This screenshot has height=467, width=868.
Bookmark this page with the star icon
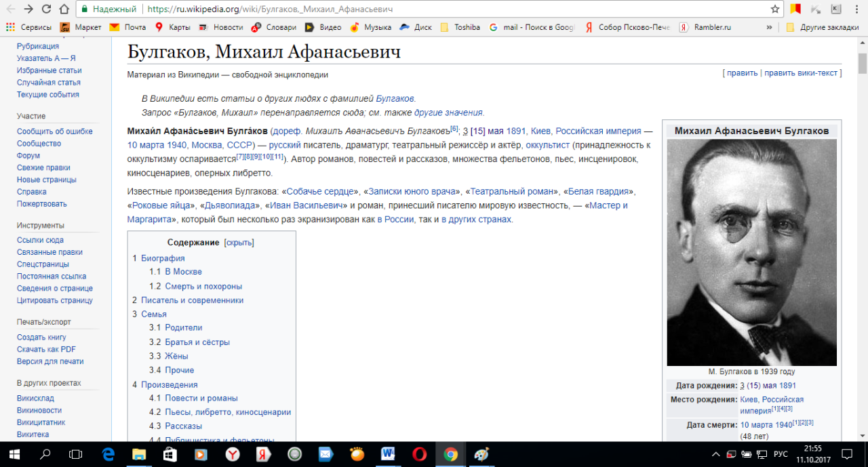coord(775,9)
